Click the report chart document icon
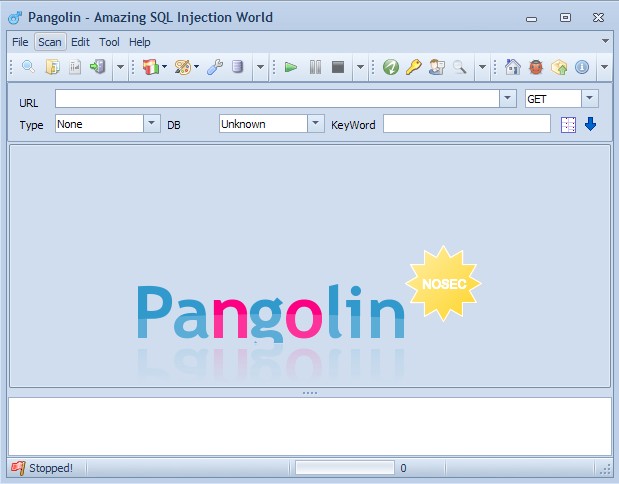Viewport: 619px width, 484px height. [x=75, y=67]
